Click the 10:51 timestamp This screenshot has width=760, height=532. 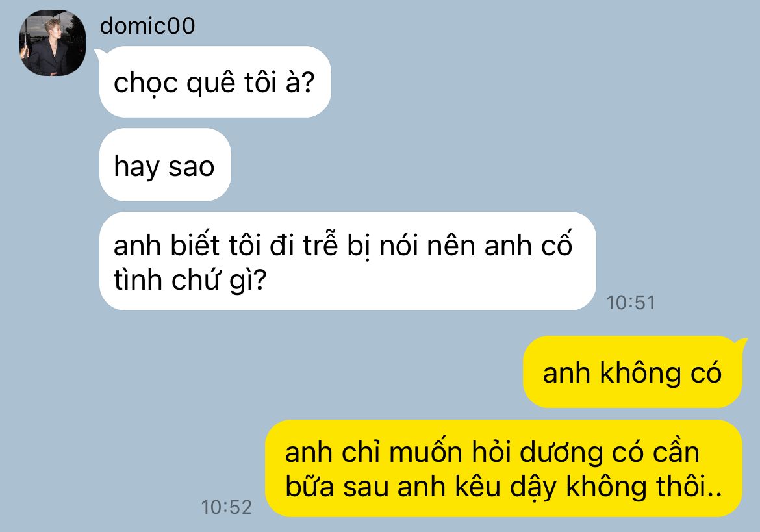pyautogui.click(x=631, y=303)
